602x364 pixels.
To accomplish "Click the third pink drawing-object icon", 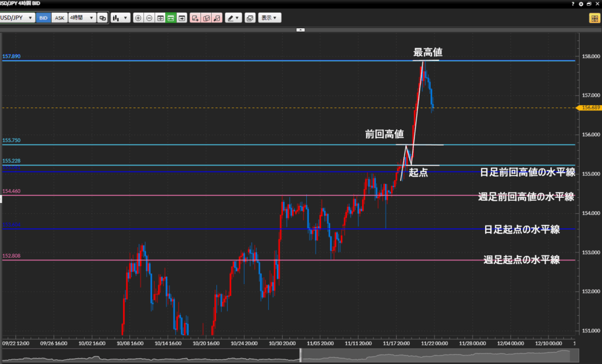I will pyautogui.click(x=218, y=18).
